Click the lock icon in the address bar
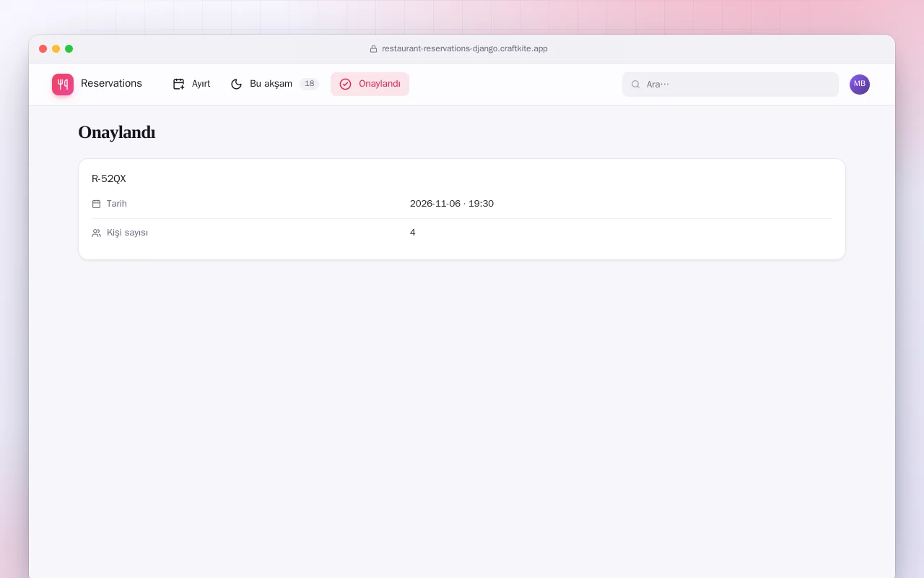Screen dimensions: 924x578 (x=374, y=49)
